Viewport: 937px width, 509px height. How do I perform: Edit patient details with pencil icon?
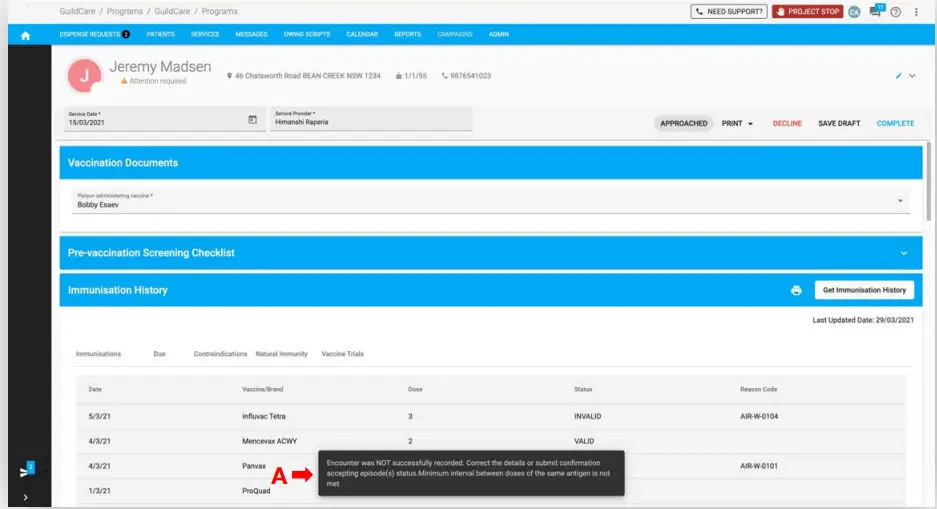point(898,76)
